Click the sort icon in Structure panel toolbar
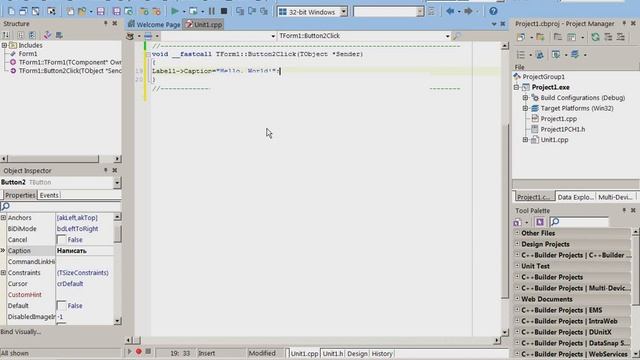Screen dimensions: 640x360 point(6,35)
